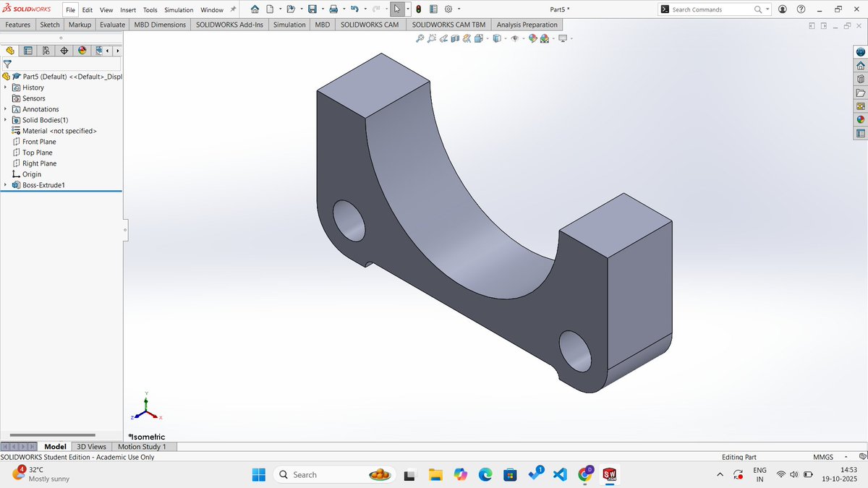Expand the History tree node

click(6, 87)
